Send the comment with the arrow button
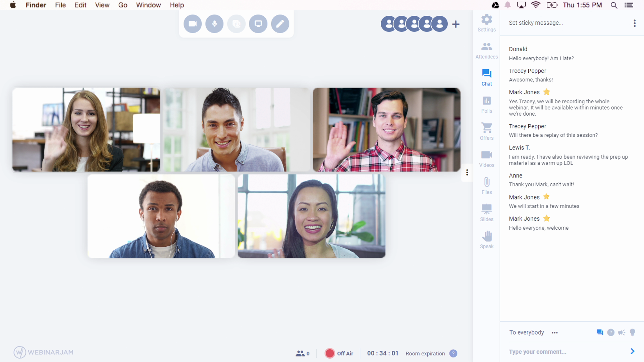The height and width of the screenshot is (362, 644). click(632, 351)
